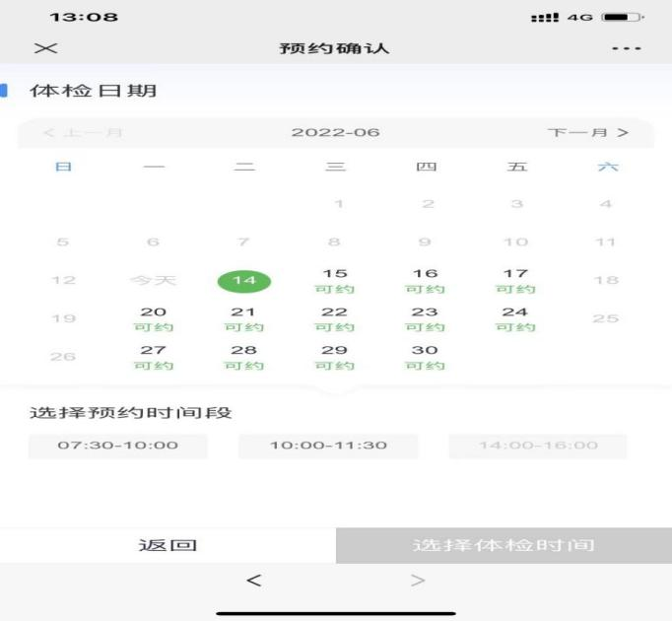The image size is (672, 621).
Task: Select the 10:00-11:30 time slot
Action: (328, 446)
